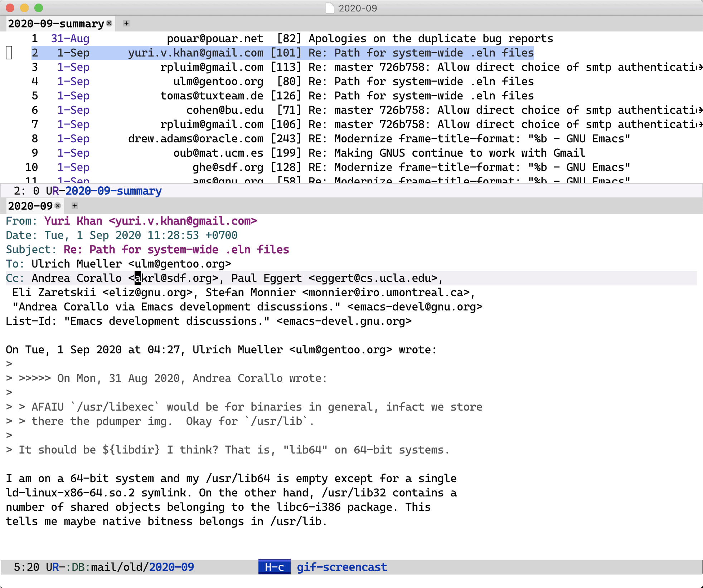This screenshot has width=703, height=588.
Task: Click the H-c modeline indicator
Action: coord(274,567)
